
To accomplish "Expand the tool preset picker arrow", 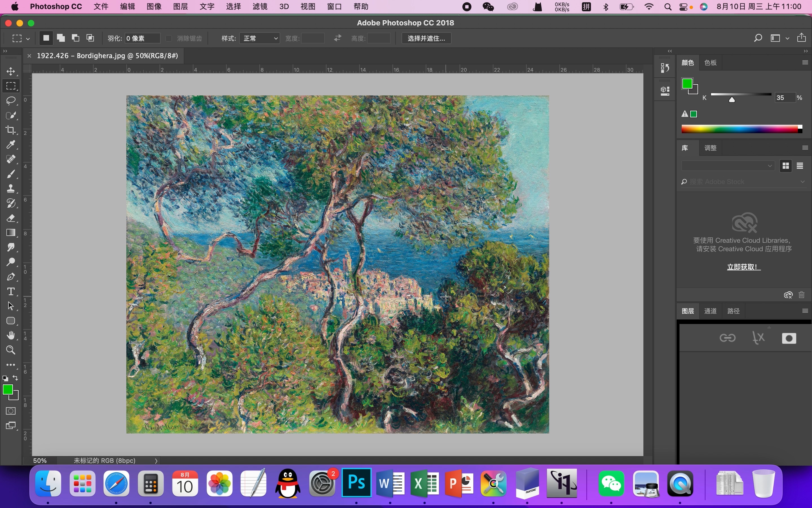I will click(x=28, y=39).
